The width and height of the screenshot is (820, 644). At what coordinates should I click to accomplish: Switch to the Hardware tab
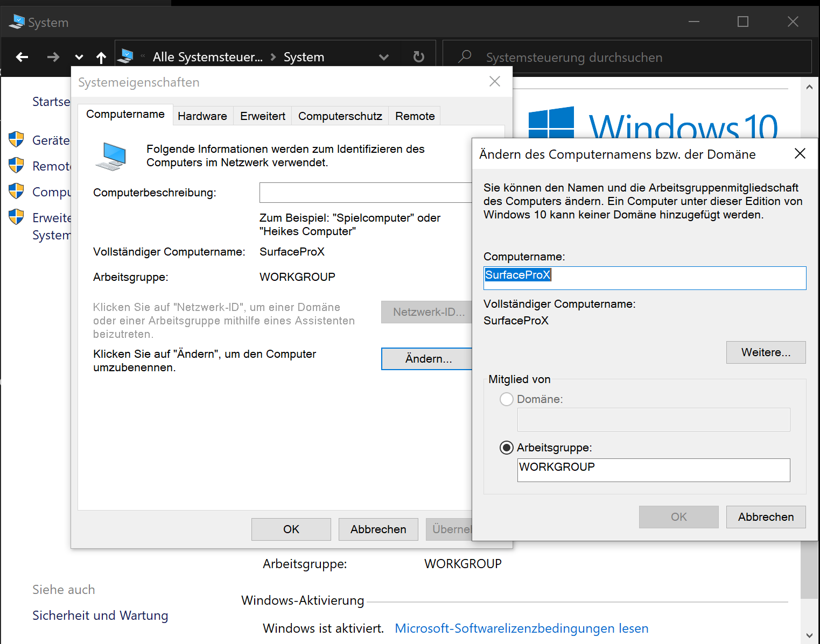[202, 116]
